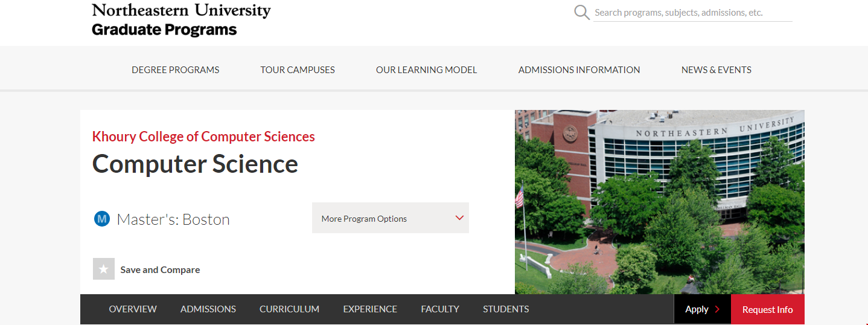Click the red arrow beside Apply
This screenshot has width=868, height=325.
tap(717, 309)
